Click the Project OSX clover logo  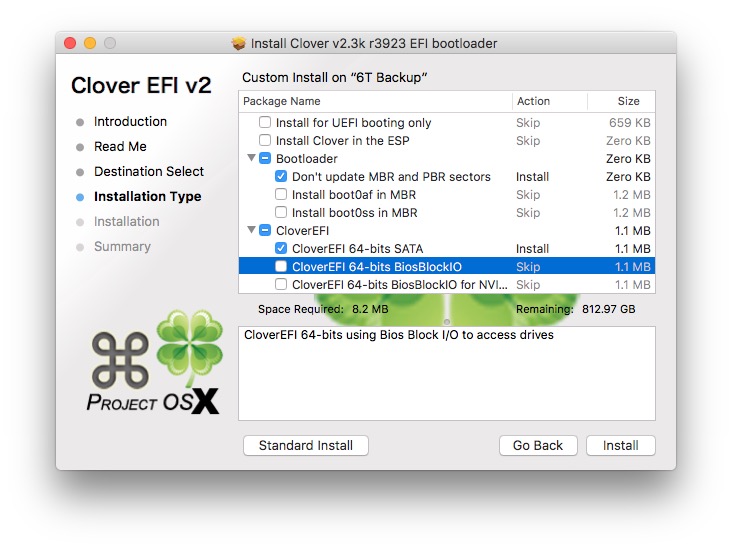[x=155, y=362]
